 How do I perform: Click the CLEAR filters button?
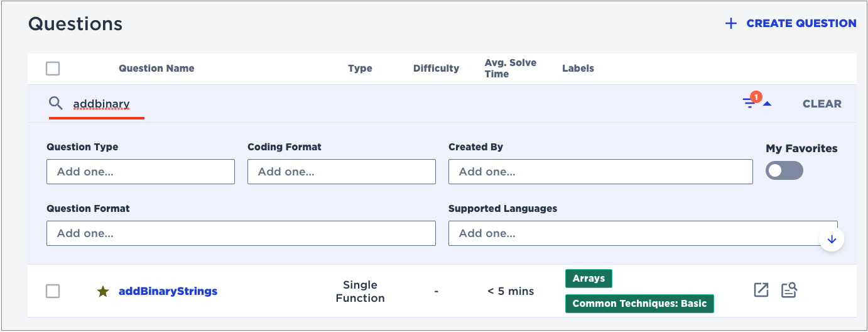822,104
